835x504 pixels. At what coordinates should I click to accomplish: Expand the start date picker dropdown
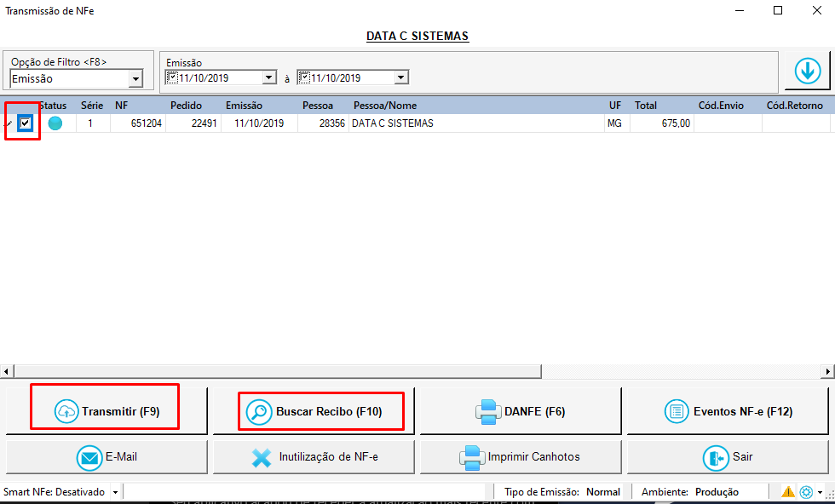[269, 77]
